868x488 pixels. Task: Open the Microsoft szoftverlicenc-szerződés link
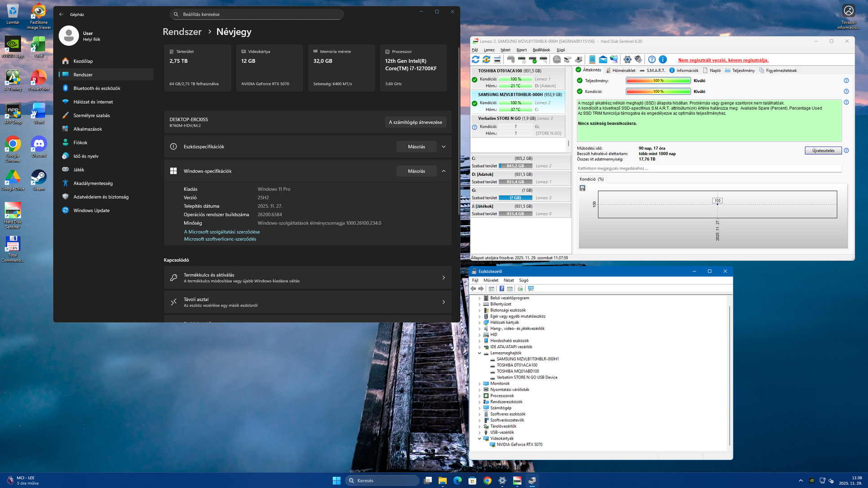coord(220,239)
